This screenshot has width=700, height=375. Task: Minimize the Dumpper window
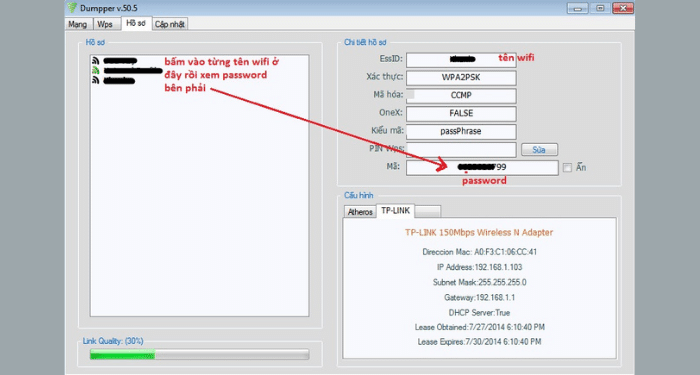point(577,8)
